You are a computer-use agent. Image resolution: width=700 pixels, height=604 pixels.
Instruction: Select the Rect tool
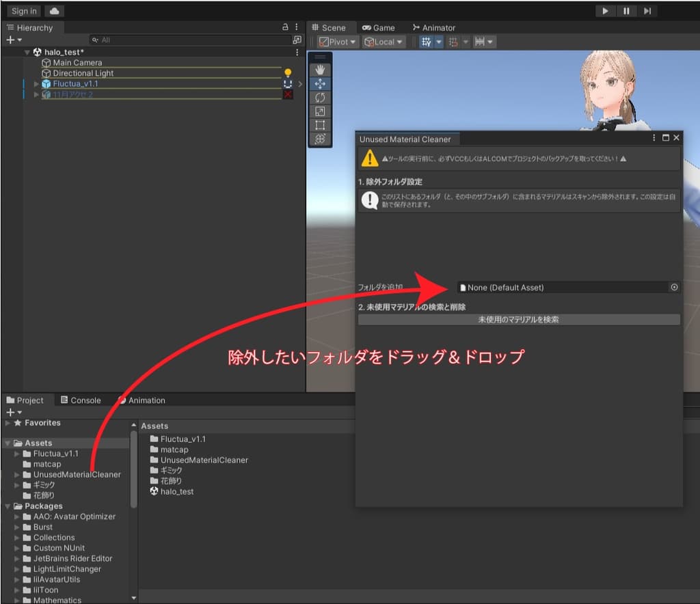pyautogui.click(x=320, y=125)
